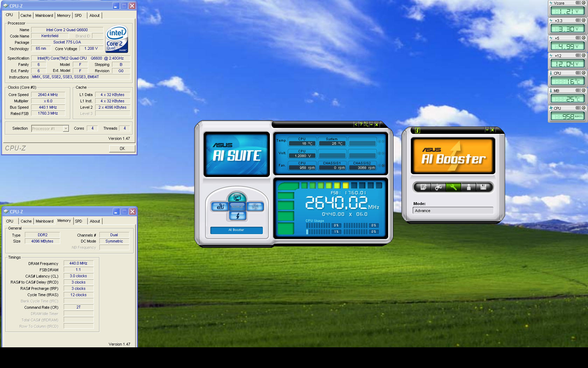
Task: Click the Normal mode button in AI Suite
Action: pos(237,207)
